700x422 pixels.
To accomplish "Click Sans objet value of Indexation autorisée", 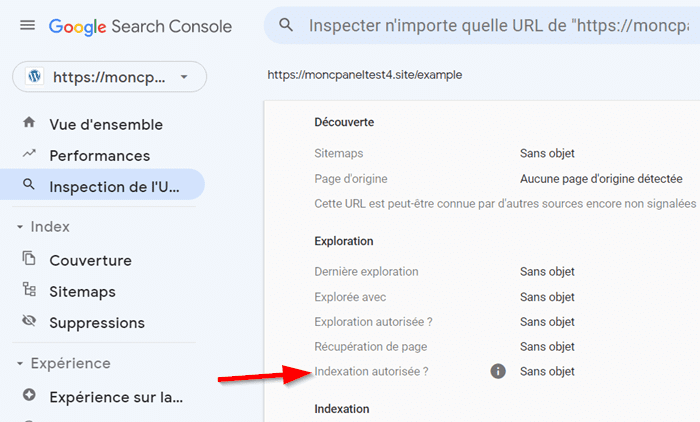I will 547,371.
